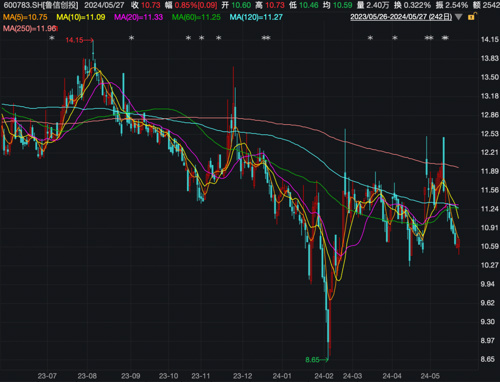
Task: Click the MA(250)=11.96 indicator label
Action: 30,29
